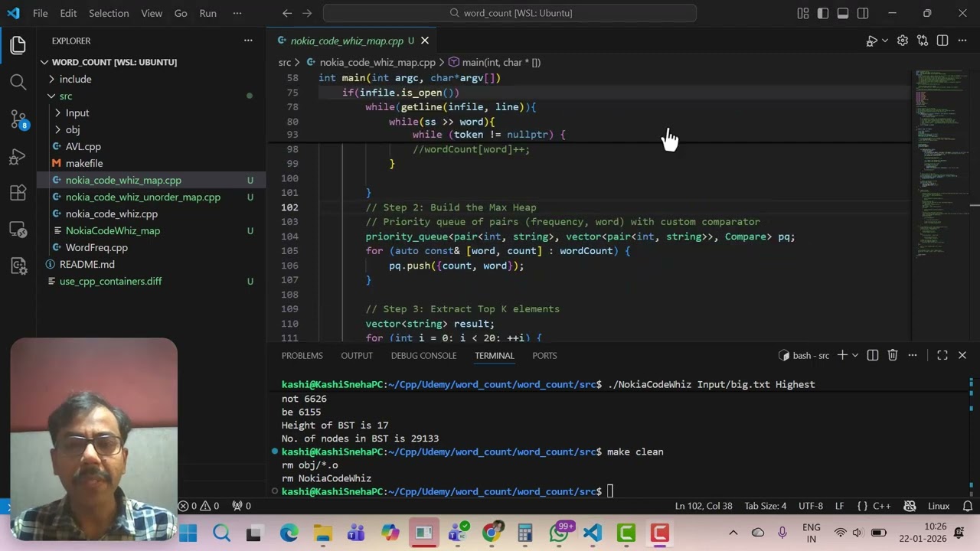980x551 pixels.
Task: Open the File menu
Action: point(41,13)
